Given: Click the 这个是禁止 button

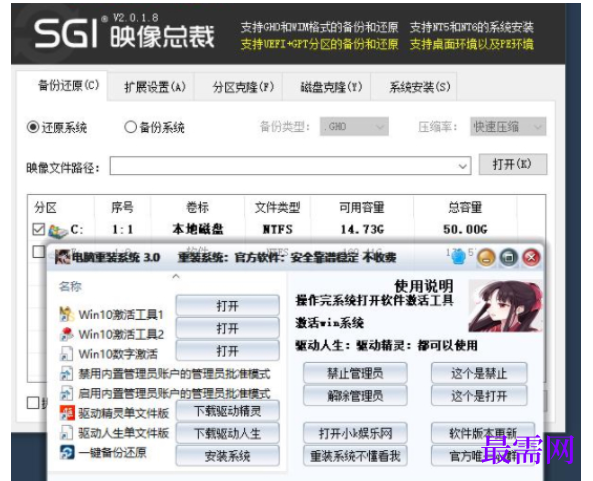Looking at the screenshot, I should click(479, 373).
